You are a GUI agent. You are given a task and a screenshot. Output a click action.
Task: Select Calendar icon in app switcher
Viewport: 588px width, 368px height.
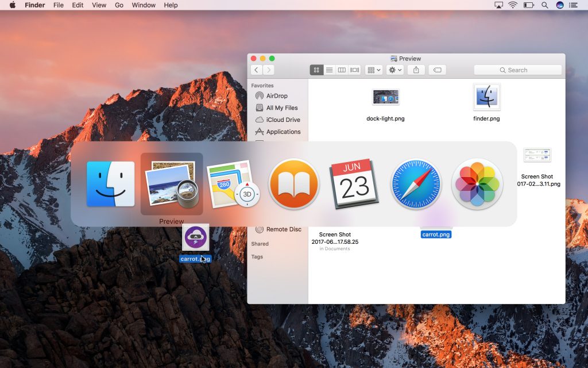pos(354,183)
